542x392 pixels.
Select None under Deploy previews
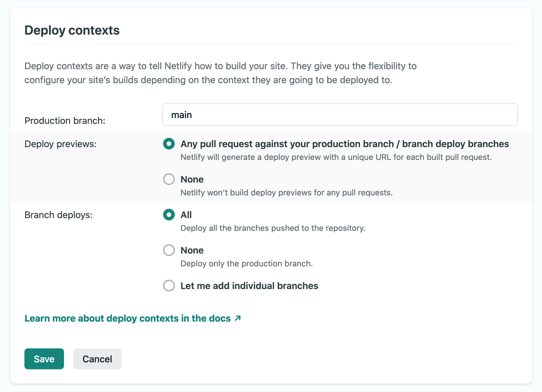[x=169, y=179]
